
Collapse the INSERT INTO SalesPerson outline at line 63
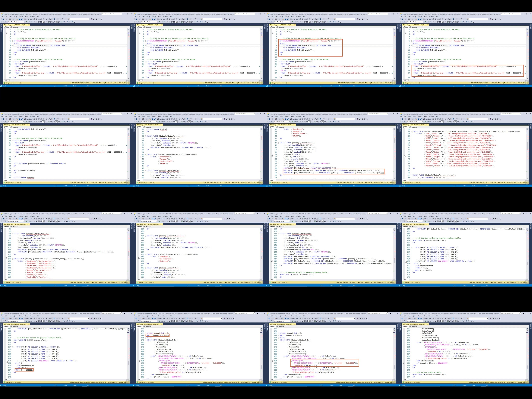412,132
